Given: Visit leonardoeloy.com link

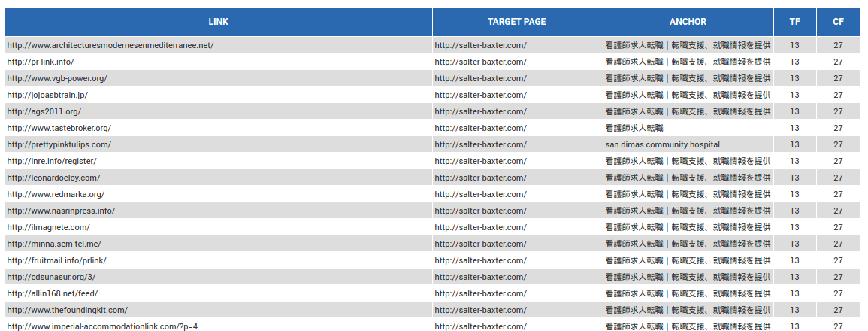Looking at the screenshot, I should 53,178.
